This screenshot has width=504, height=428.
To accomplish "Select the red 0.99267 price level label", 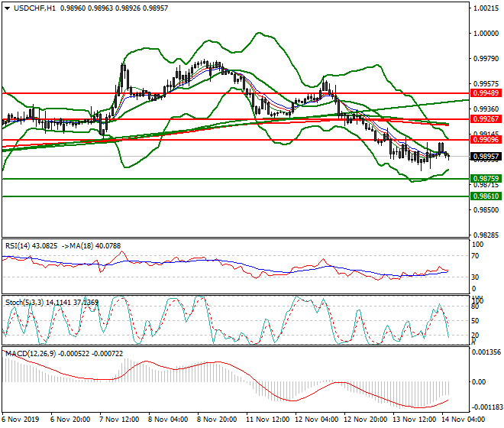I will pyautogui.click(x=486, y=119).
